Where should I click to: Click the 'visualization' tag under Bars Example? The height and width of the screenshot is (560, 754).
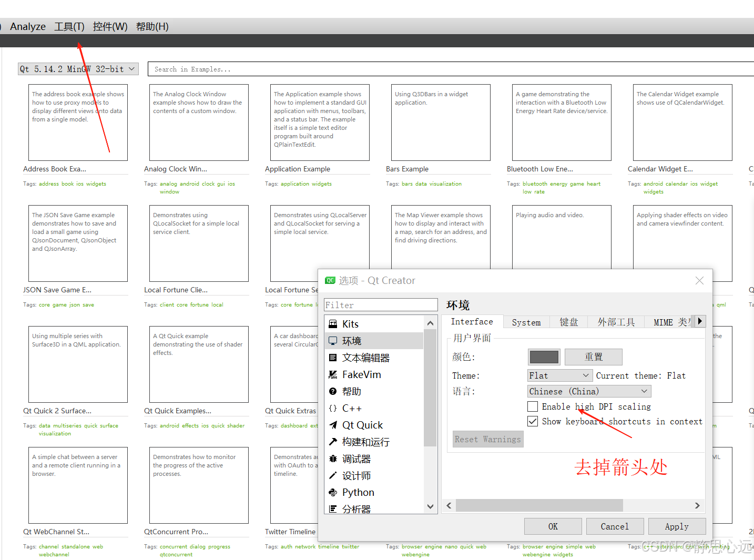click(445, 184)
